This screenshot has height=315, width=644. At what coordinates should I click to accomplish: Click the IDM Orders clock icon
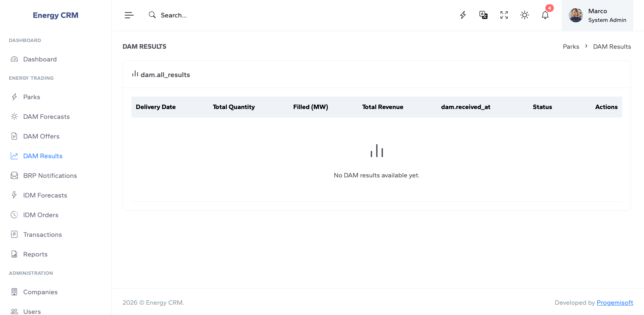click(14, 215)
